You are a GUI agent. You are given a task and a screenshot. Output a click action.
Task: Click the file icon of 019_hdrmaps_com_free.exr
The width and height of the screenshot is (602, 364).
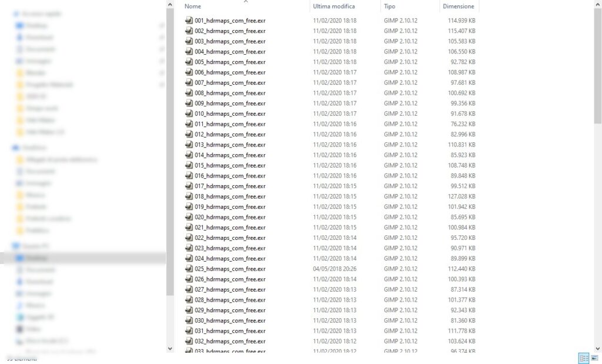(189, 207)
